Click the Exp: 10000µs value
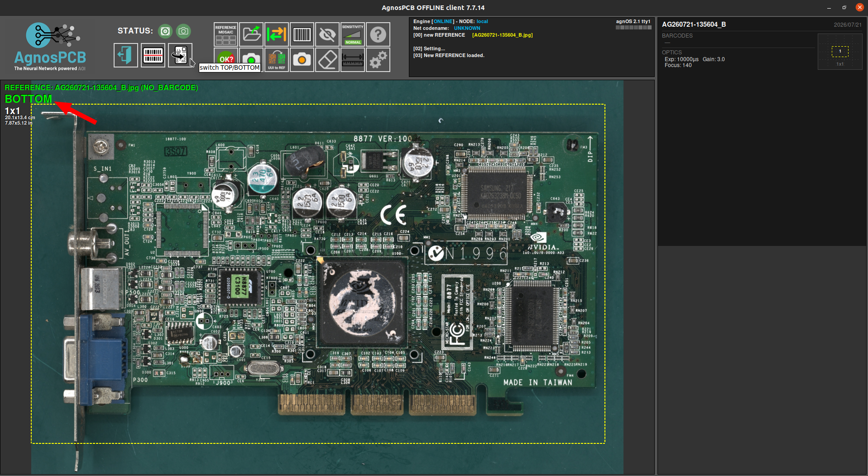The image size is (868, 476). [681, 59]
